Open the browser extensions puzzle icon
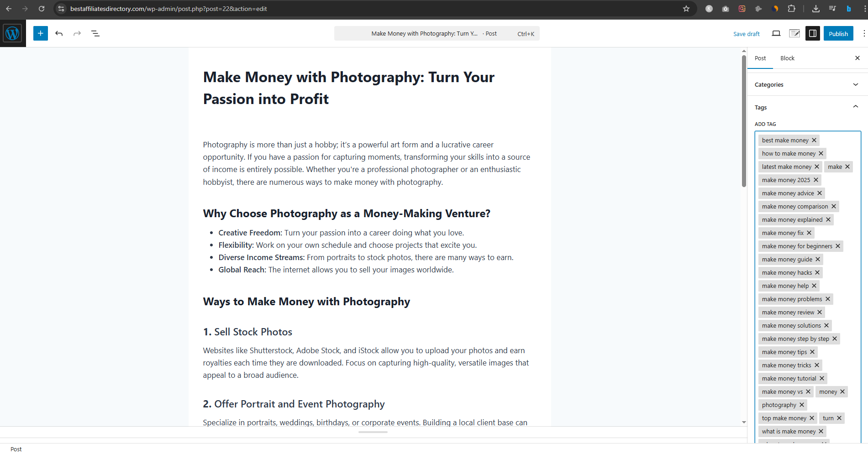 click(792, 8)
